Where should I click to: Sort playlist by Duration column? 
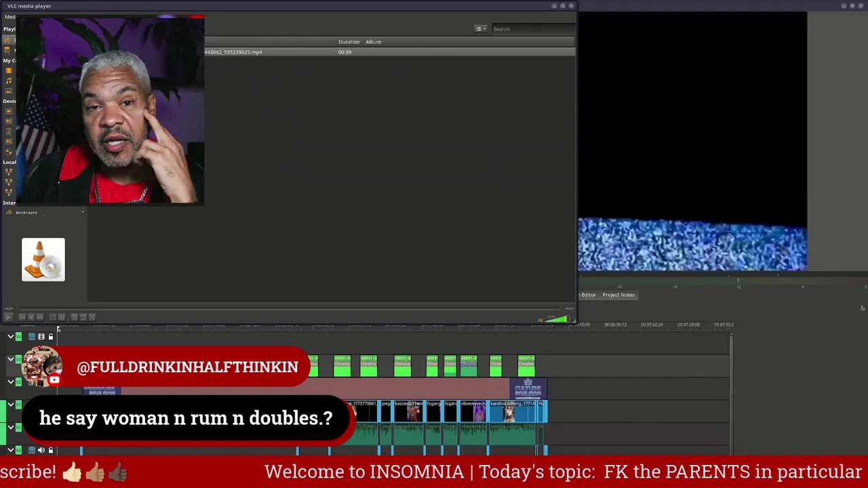click(349, 42)
